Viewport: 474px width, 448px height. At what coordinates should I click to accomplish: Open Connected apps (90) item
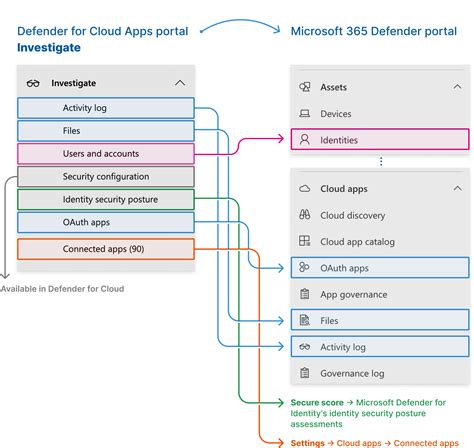[x=106, y=249]
